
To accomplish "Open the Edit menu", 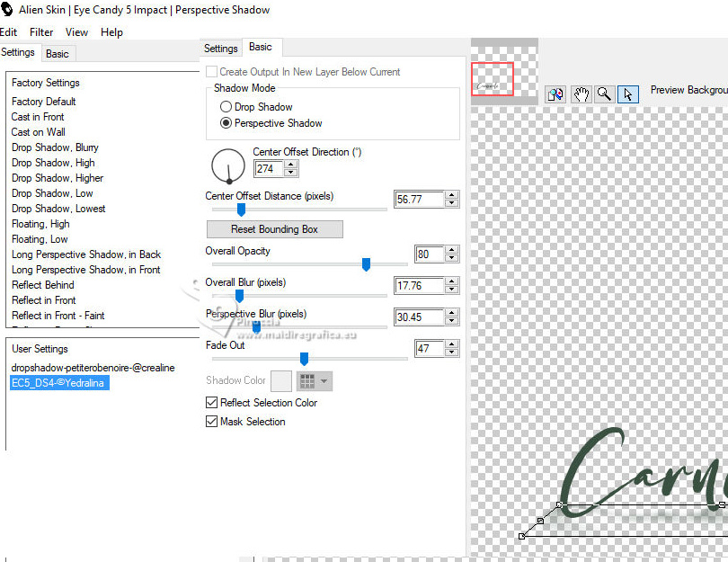I will [x=8, y=32].
